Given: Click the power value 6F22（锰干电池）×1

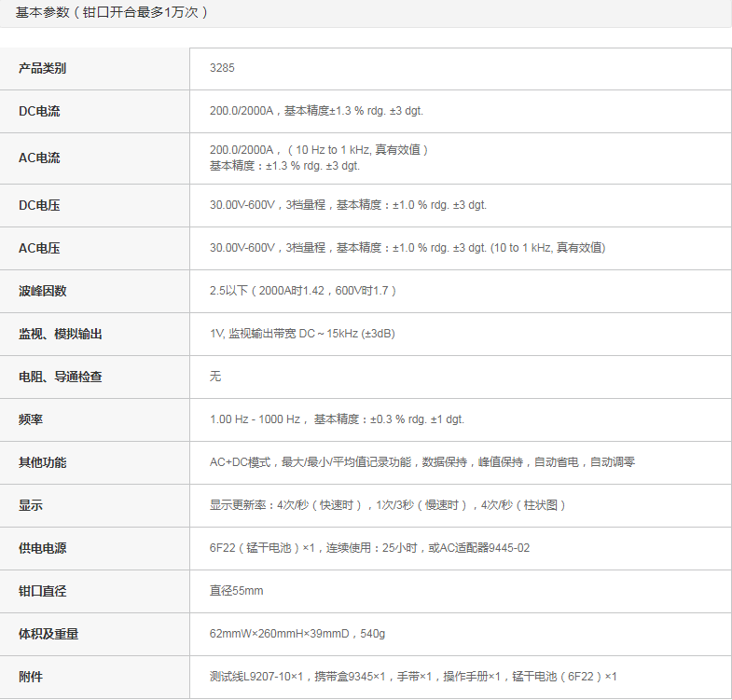Looking at the screenshot, I should tap(370, 548).
